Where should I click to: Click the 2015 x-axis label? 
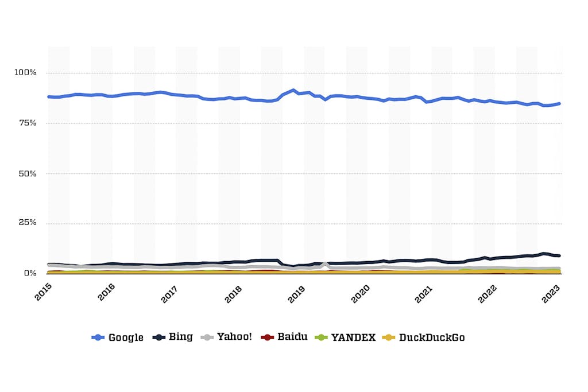tap(43, 291)
